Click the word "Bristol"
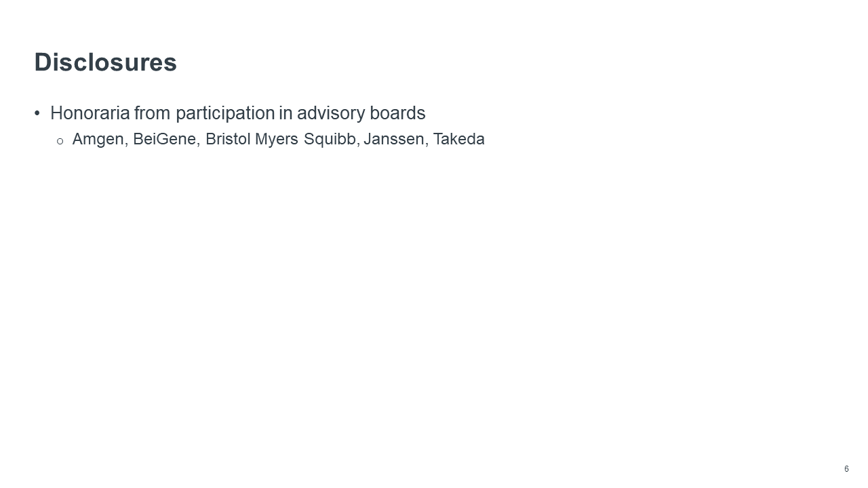Screen dimensions: 868x488 228,140
